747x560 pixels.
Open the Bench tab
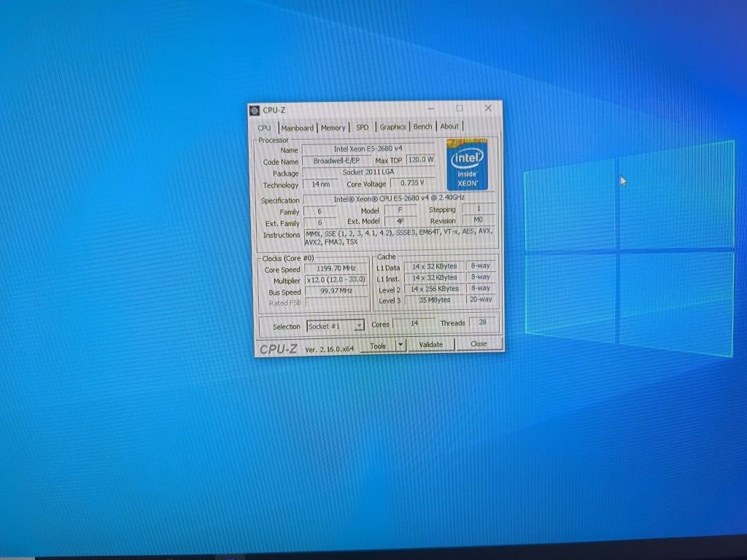point(422,126)
